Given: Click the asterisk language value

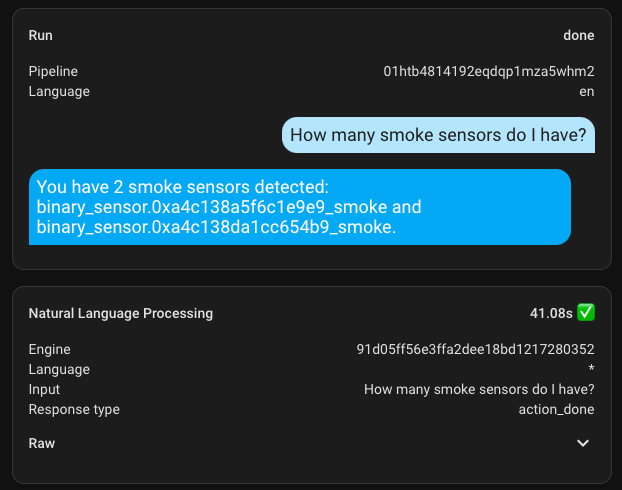Looking at the screenshot, I should 591,370.
